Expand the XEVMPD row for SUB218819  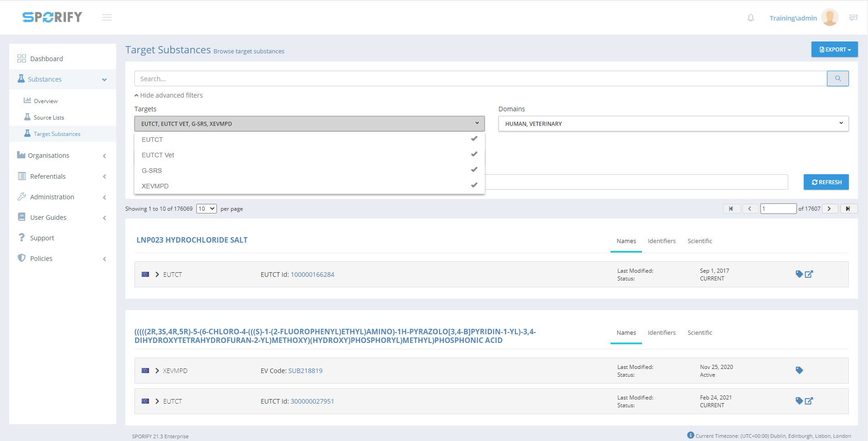tap(157, 371)
